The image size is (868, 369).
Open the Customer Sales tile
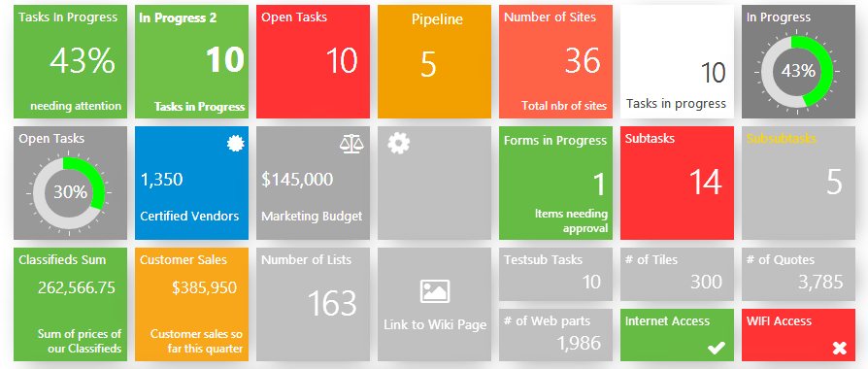tap(191, 304)
